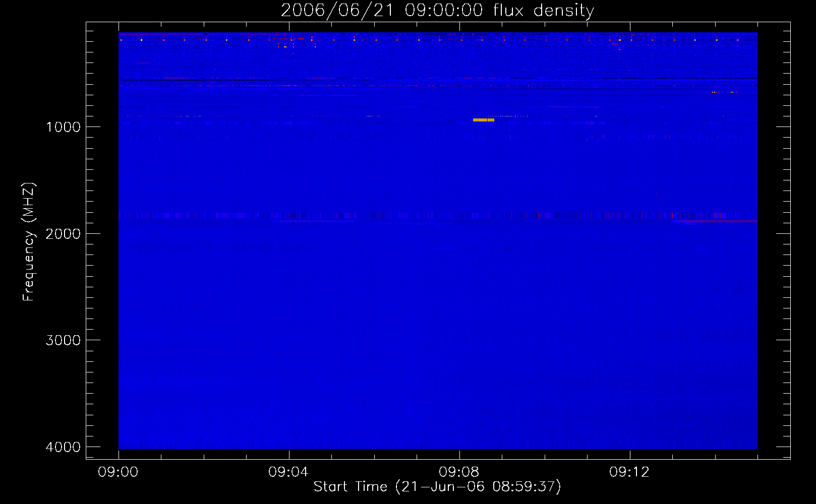Select the 'Start Time (21-Jun-06 08:59:37)' axis label
Viewport: 816px width, 504px height.
tap(437, 487)
